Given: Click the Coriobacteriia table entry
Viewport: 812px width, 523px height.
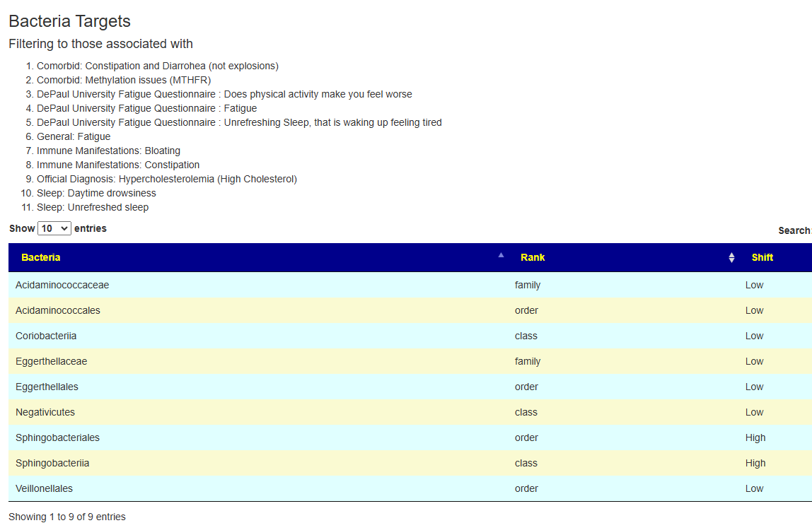Looking at the screenshot, I should pos(46,336).
